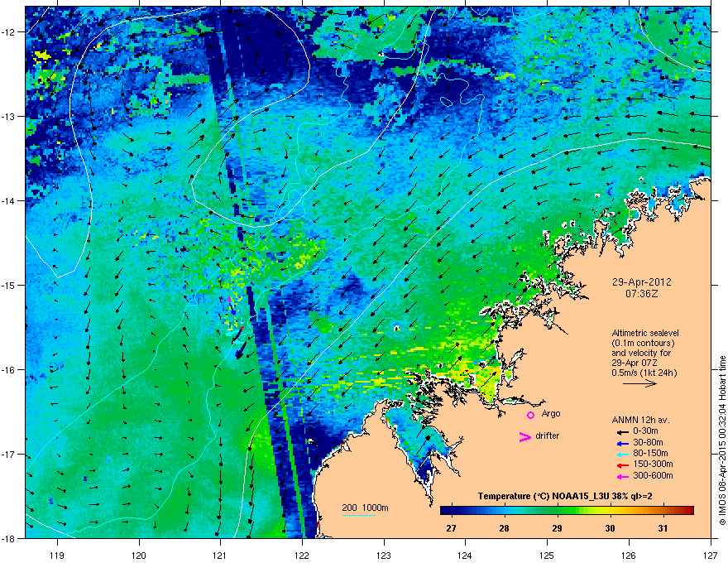Click the color bar tick label '29'
Viewport: 728px width, 563px height.
557,528
